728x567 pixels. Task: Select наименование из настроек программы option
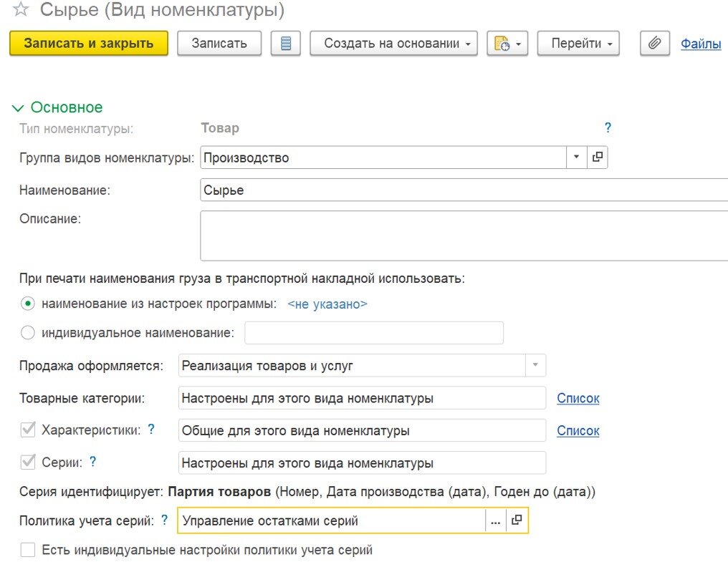click(x=27, y=304)
